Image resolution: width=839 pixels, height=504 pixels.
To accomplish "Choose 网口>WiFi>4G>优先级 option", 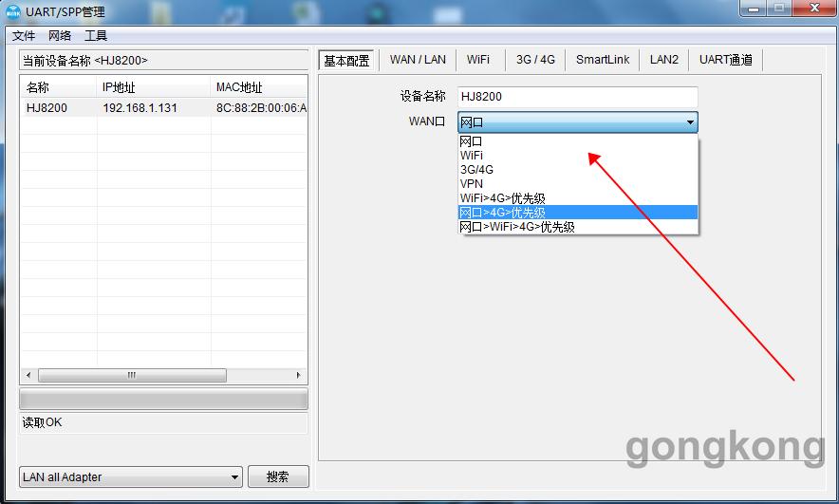I will click(x=578, y=227).
